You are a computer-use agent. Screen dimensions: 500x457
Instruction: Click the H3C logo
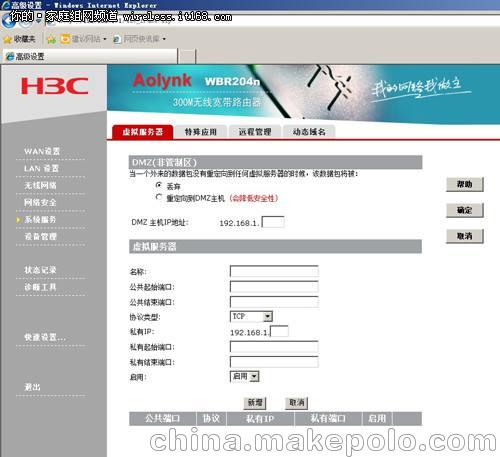click(55, 86)
